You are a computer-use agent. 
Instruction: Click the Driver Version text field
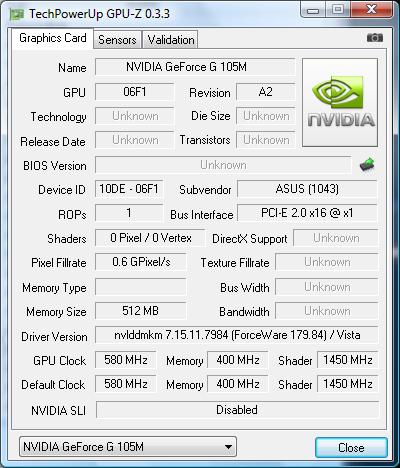pos(237,335)
